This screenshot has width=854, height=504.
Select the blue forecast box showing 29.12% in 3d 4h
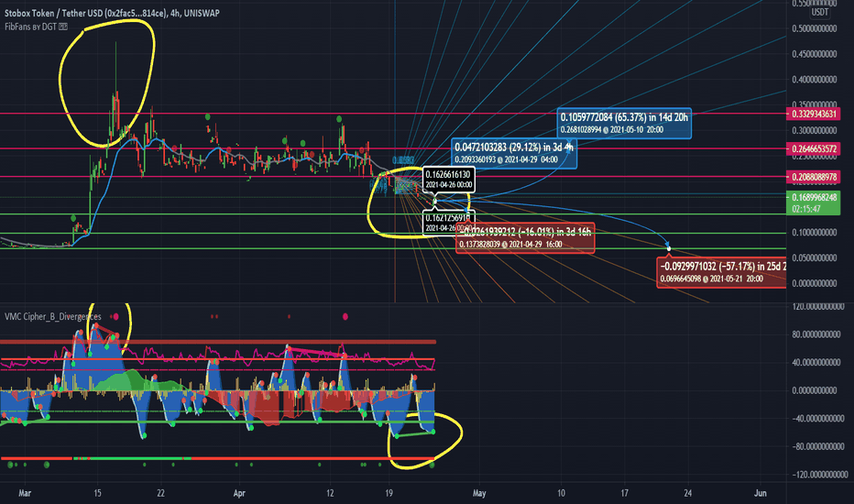[514, 153]
